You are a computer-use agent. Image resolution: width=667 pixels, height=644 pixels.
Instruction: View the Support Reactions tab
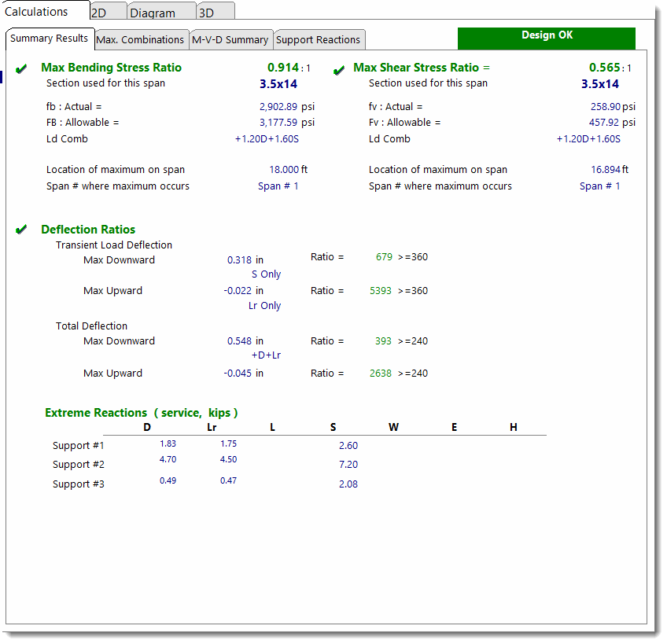319,39
